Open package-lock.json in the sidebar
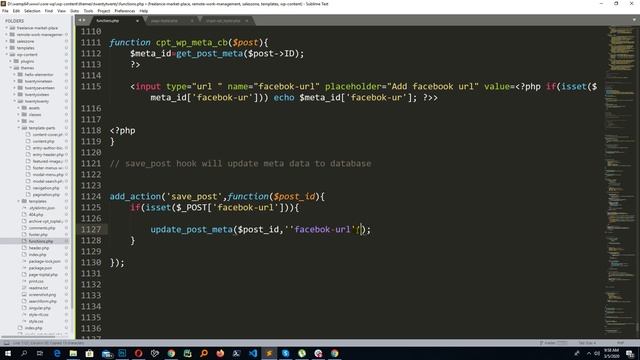Viewport: 640px width, 360px height. [44, 261]
